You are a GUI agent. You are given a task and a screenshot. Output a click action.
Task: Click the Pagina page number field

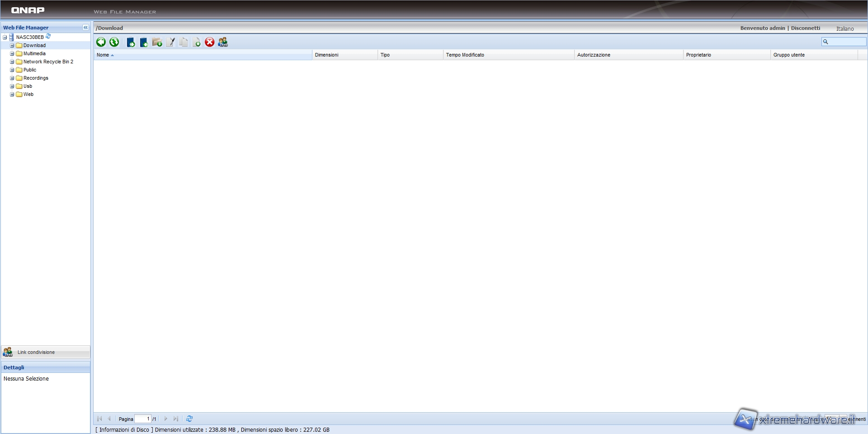coord(143,419)
